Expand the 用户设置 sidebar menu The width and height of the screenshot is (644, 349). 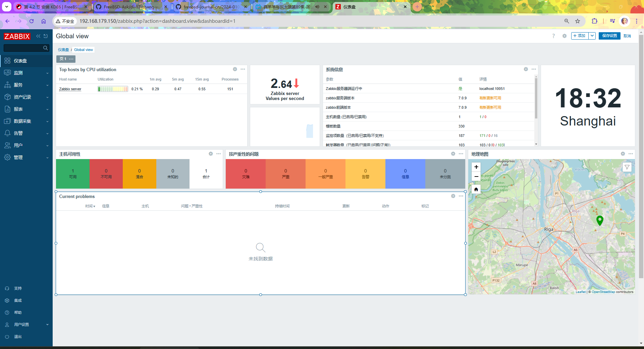[26, 325]
